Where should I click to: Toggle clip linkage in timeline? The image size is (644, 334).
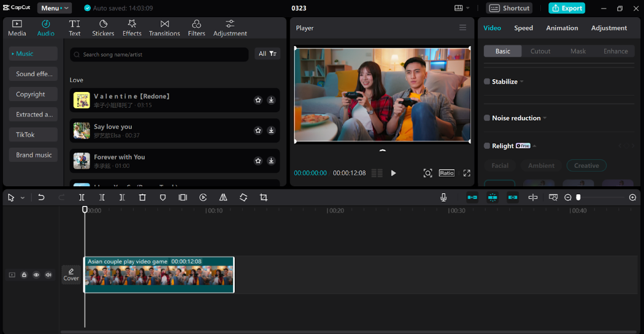click(x=513, y=197)
